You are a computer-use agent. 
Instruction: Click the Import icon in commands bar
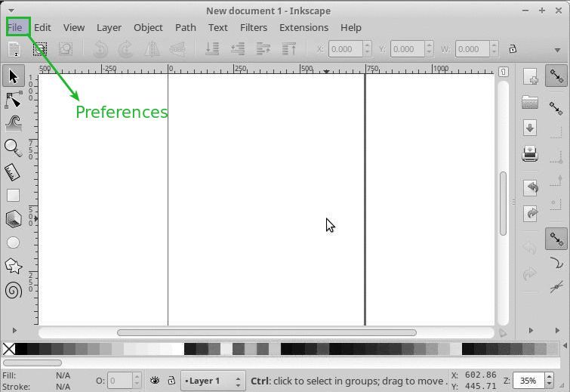click(531, 187)
